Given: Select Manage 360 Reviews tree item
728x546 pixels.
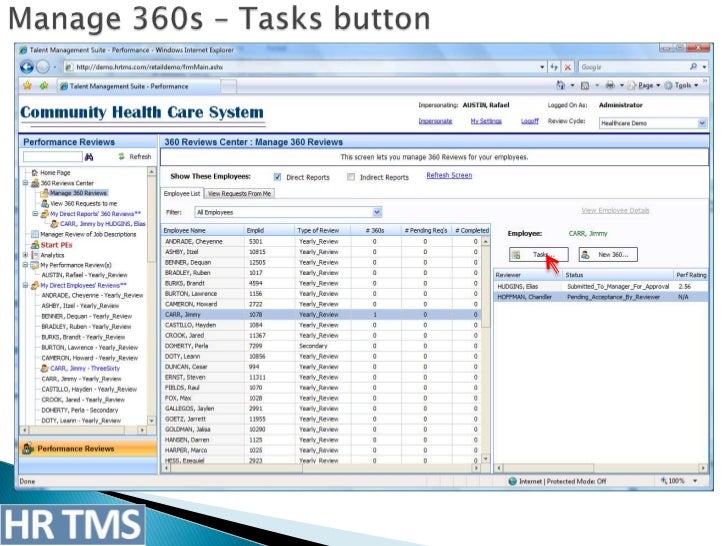Looking at the screenshot, I should [78, 193].
